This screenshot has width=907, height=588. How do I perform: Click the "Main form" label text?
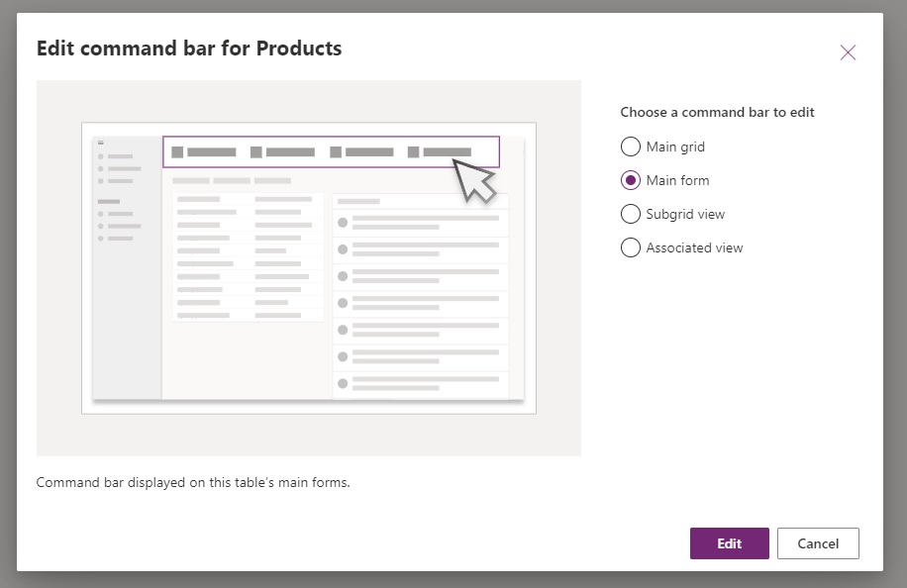(677, 180)
